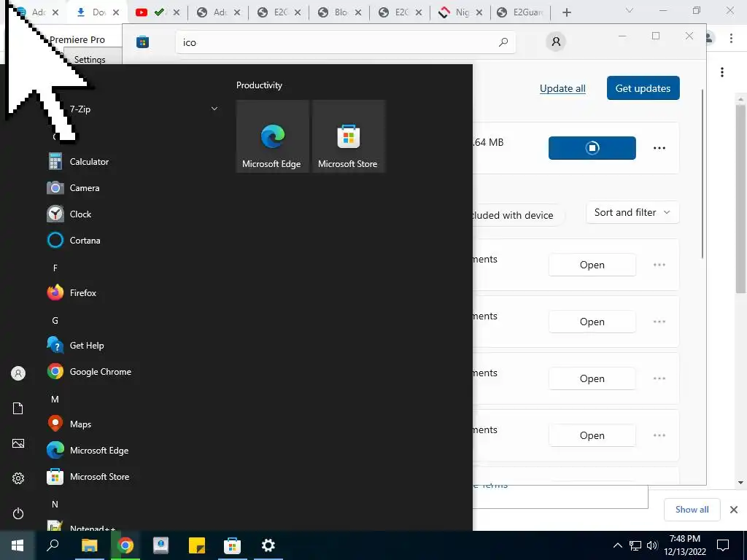
Task: Click the letter G section header
Action: pyautogui.click(x=55, y=321)
